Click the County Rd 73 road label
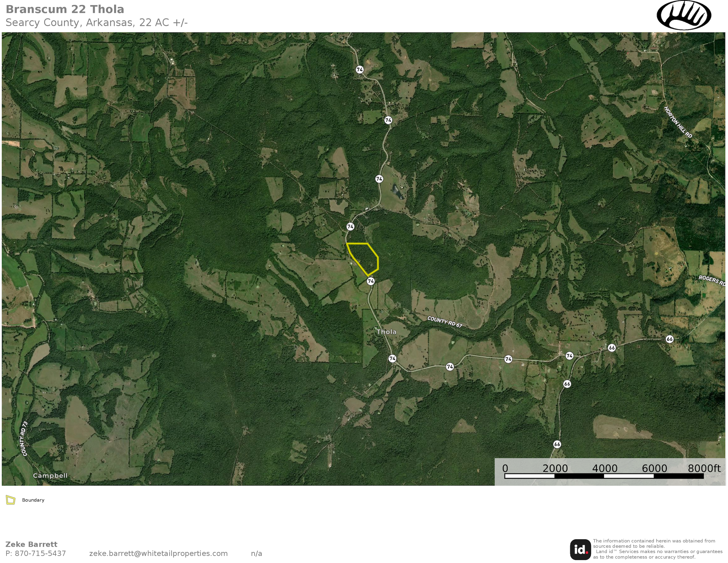This screenshot has width=728, height=563. [24, 439]
